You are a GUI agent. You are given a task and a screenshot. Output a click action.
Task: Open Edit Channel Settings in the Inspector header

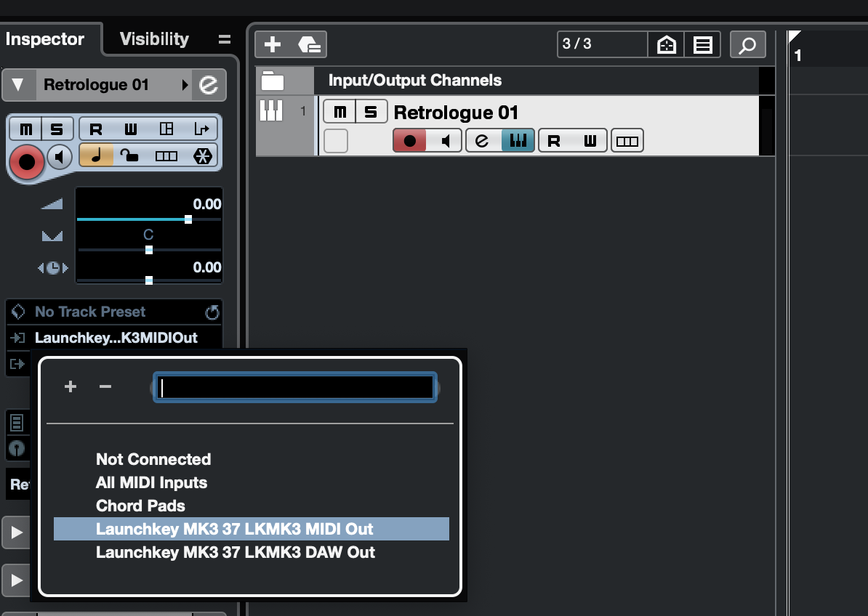(x=209, y=84)
